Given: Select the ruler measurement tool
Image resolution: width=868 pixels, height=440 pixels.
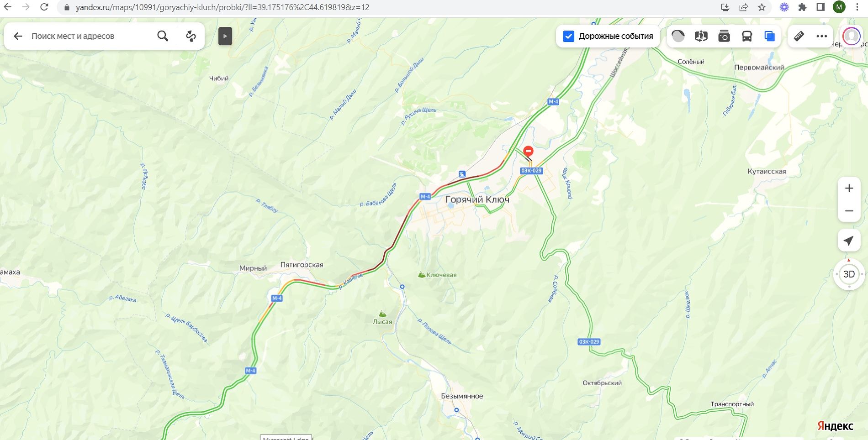Looking at the screenshot, I should click(799, 36).
